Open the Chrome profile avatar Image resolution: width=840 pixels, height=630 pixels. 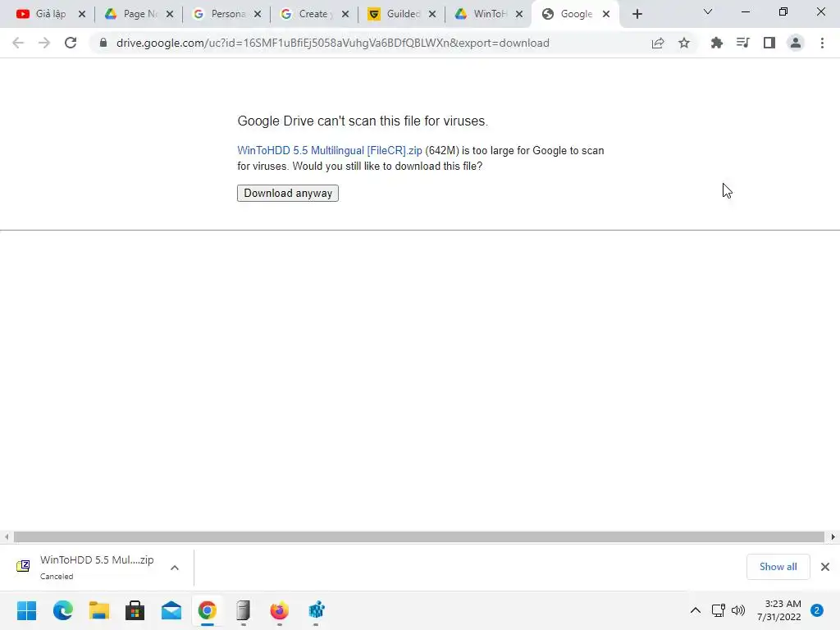796,43
